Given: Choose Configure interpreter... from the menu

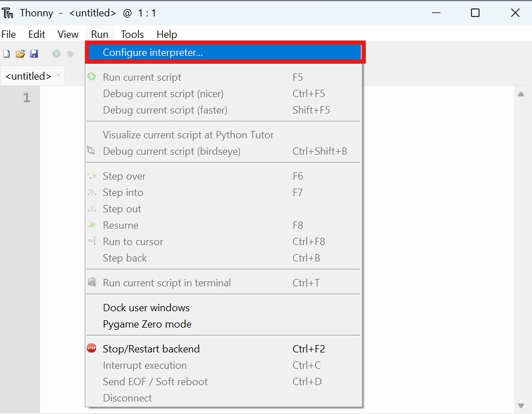Looking at the screenshot, I should tap(224, 53).
